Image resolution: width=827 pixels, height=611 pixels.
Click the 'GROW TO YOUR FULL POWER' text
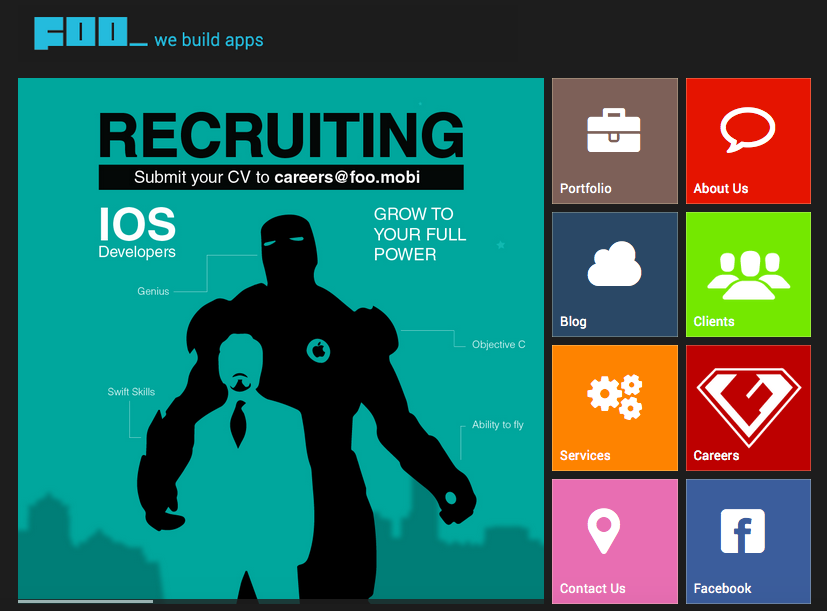420,234
